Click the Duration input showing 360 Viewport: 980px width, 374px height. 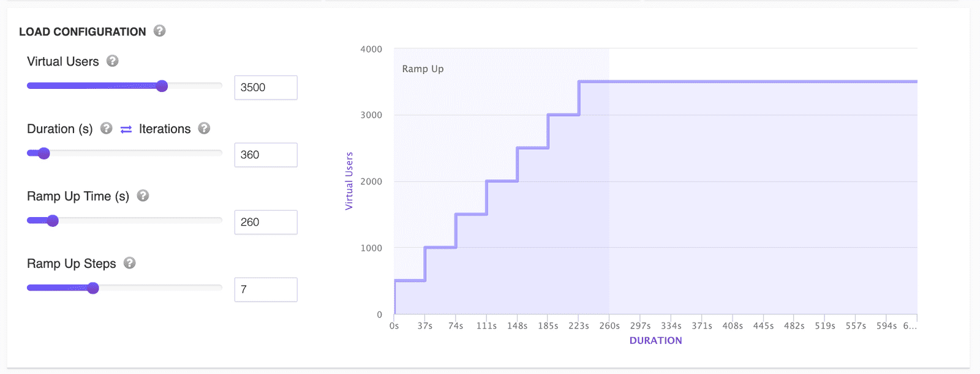click(266, 155)
